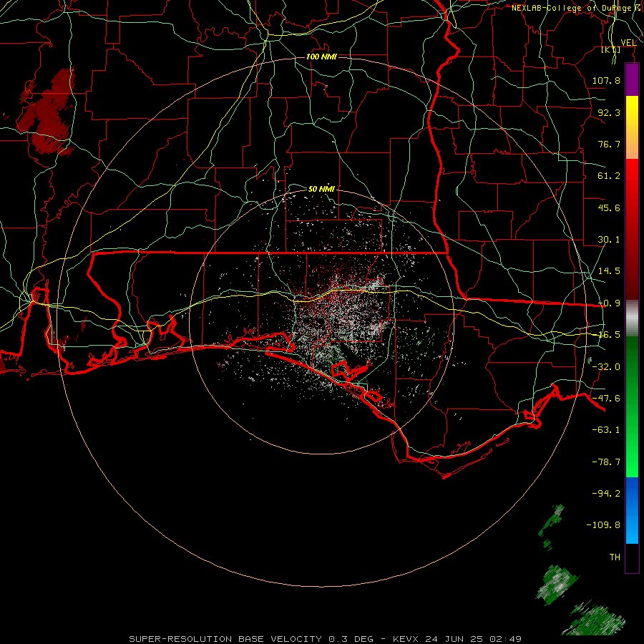Select the purple segment of the color bar

pos(632,80)
